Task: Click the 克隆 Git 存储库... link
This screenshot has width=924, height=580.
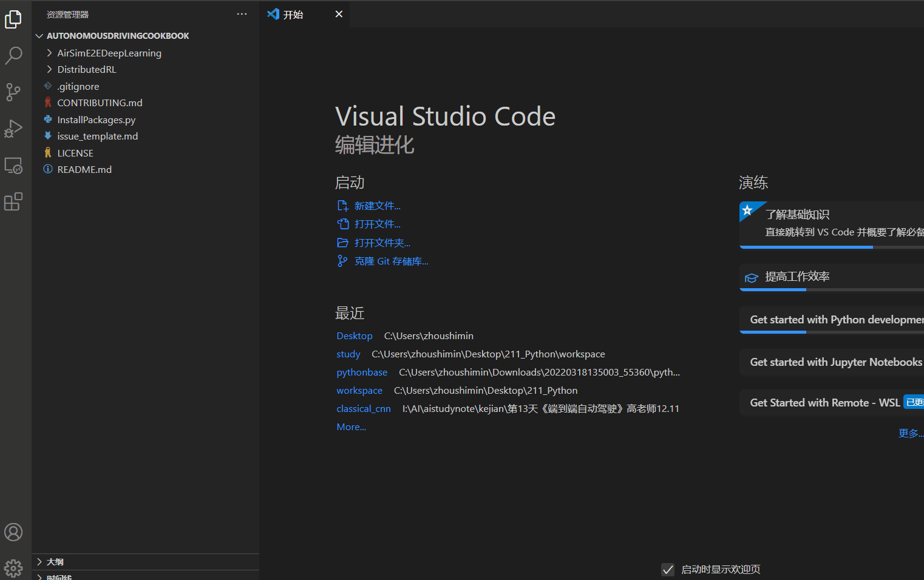Action: 392,261
